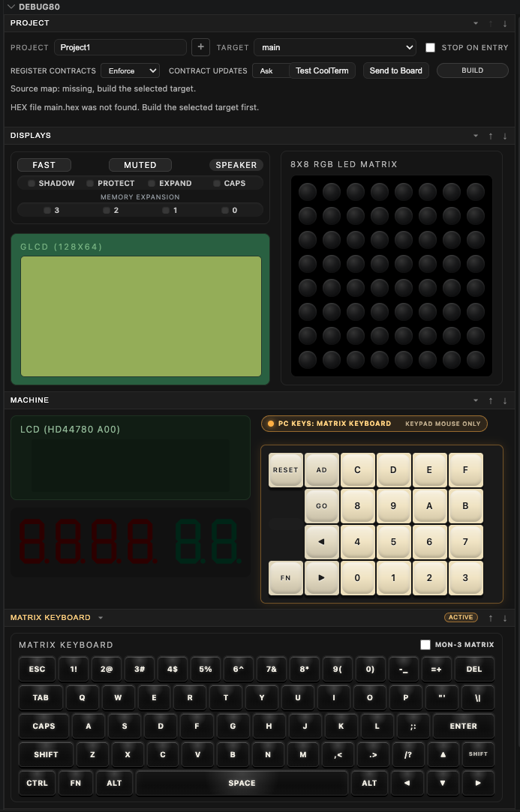This screenshot has height=812, width=520.
Task: Click the matrix keyboard FN key
Action: [x=76, y=783]
